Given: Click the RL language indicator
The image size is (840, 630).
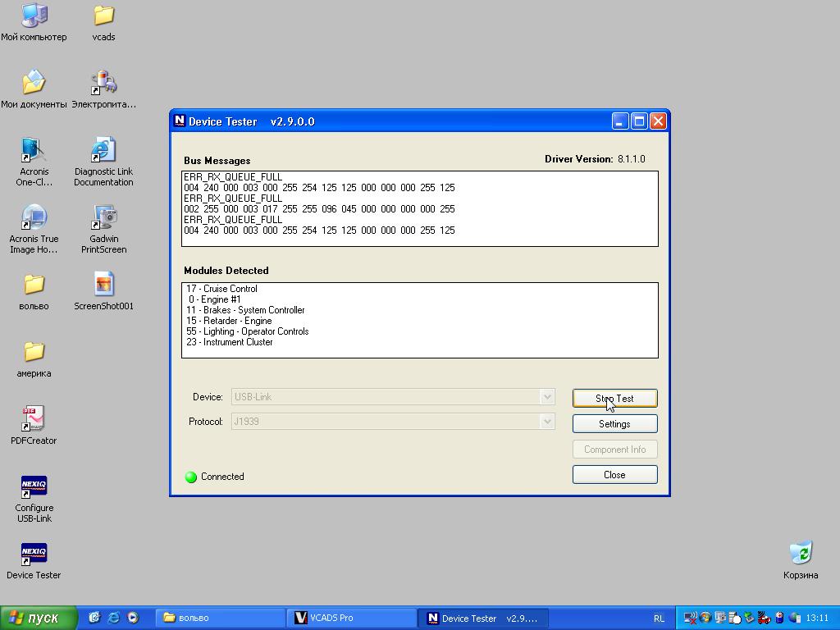Looking at the screenshot, I should [659, 619].
